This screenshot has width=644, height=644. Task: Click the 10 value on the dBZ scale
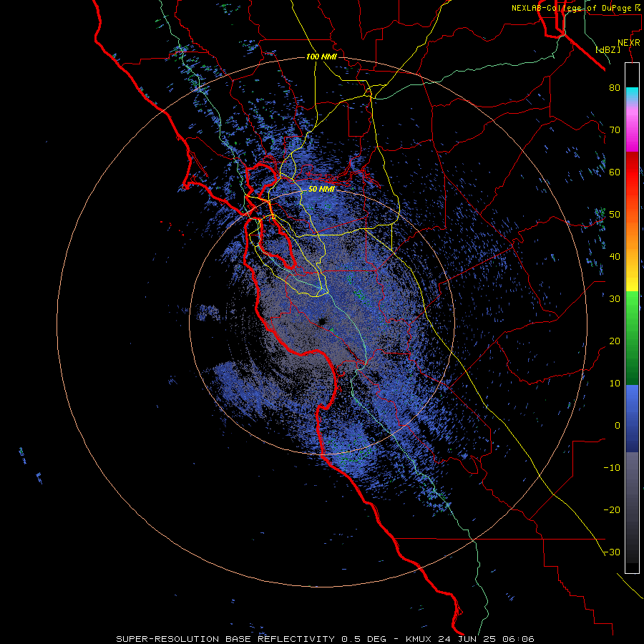[x=615, y=384]
